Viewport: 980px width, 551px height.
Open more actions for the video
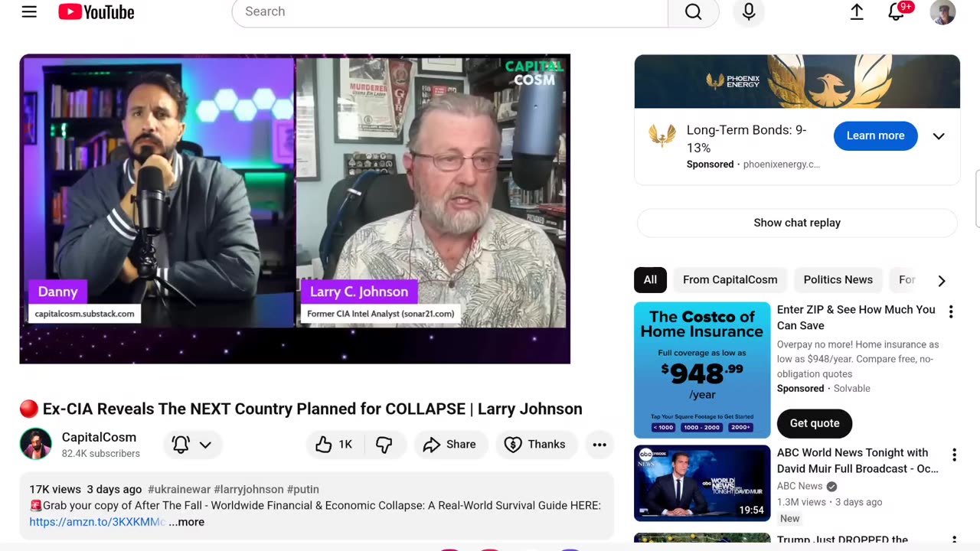pos(599,445)
